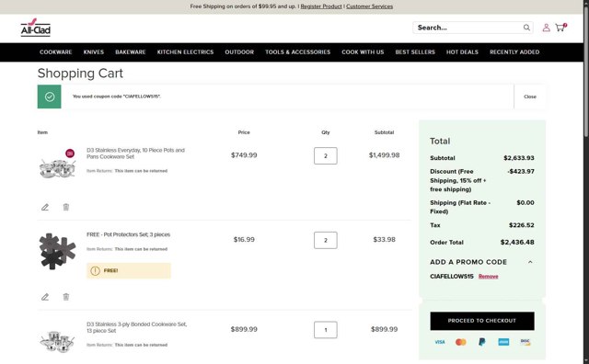This screenshot has width=589, height=364.
Task: Click quantity field for the 13 piece Set
Action: point(325,330)
